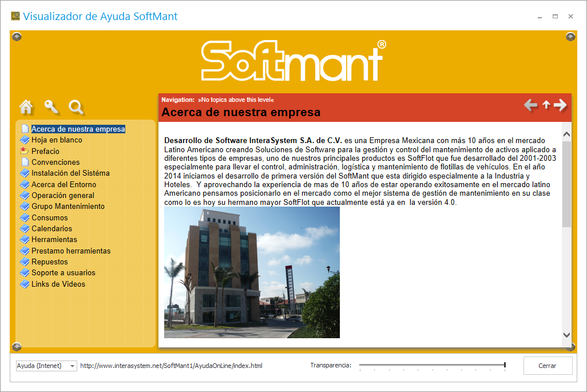Open the index key icon
The image size is (587, 392).
click(x=51, y=106)
